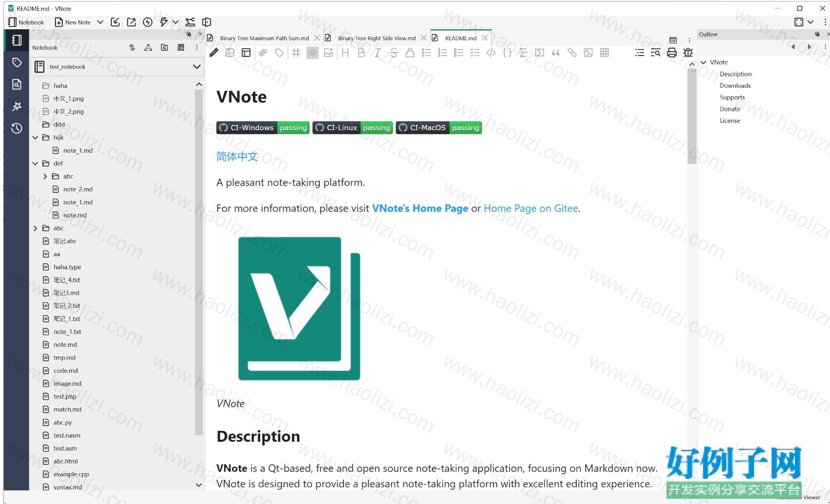
Task: Open the Snippets panel in left sidebar
Action: tap(17, 106)
